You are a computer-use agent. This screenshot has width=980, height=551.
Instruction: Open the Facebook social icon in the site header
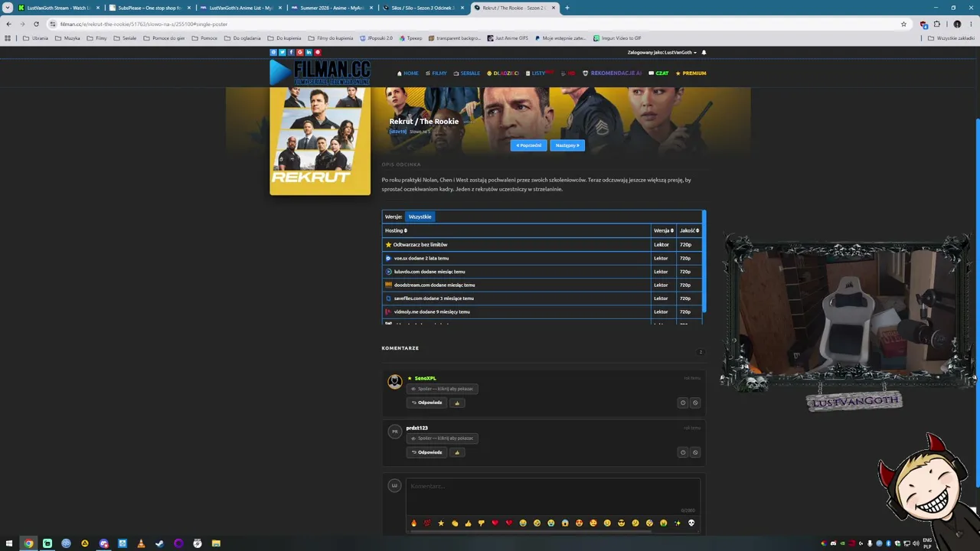[x=291, y=53]
